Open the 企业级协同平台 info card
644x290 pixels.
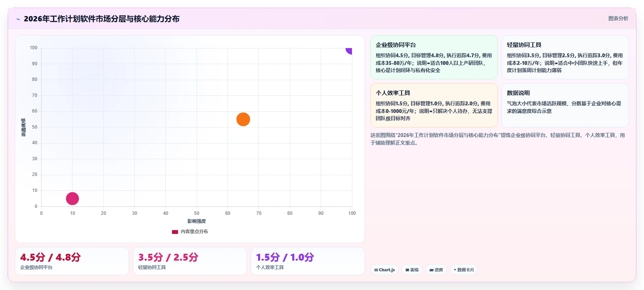[434, 57]
